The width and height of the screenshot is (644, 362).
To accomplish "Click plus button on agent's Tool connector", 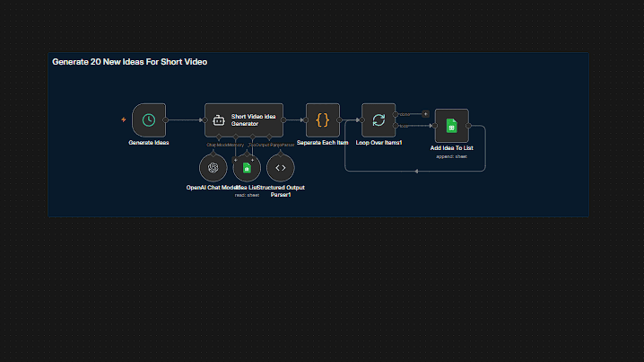I will [x=252, y=160].
